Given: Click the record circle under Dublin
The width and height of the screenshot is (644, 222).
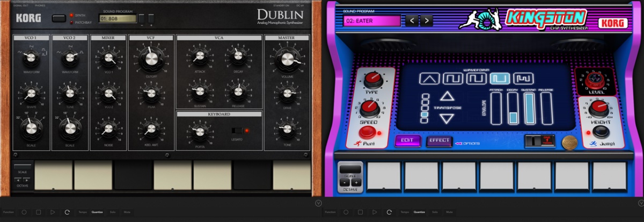Looking at the screenshot, I should click(24, 212).
